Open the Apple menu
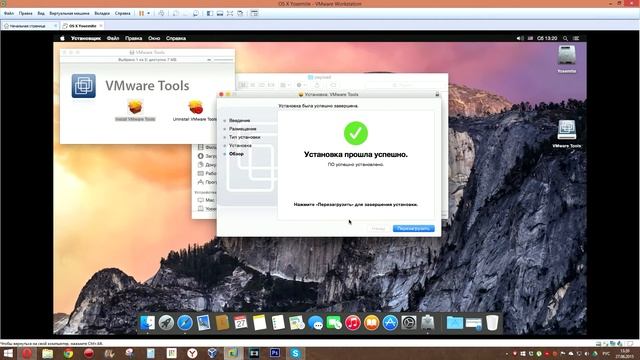Screen dimensions: 640x360 pyautogui.click(x=62, y=38)
